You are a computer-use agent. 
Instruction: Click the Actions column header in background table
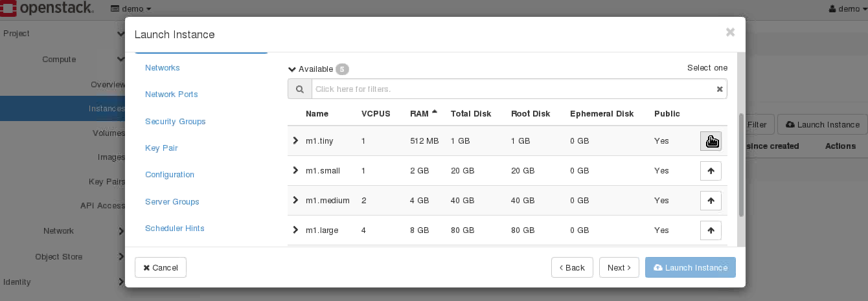point(840,146)
